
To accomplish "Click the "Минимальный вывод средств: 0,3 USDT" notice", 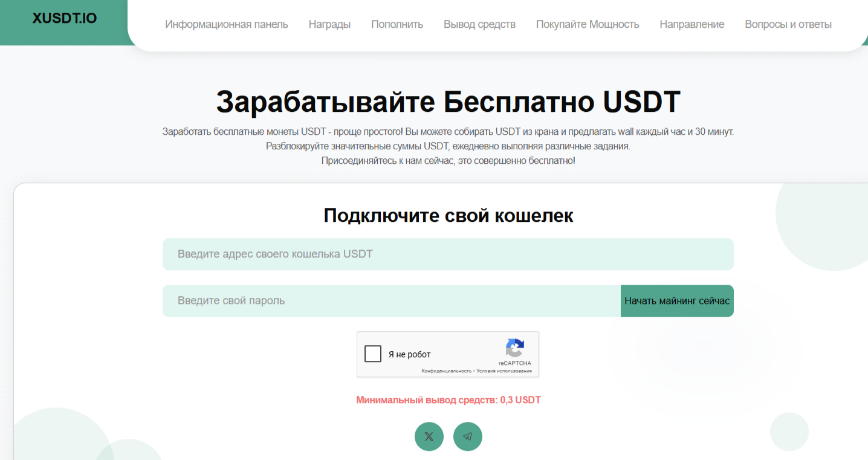I will pos(449,400).
